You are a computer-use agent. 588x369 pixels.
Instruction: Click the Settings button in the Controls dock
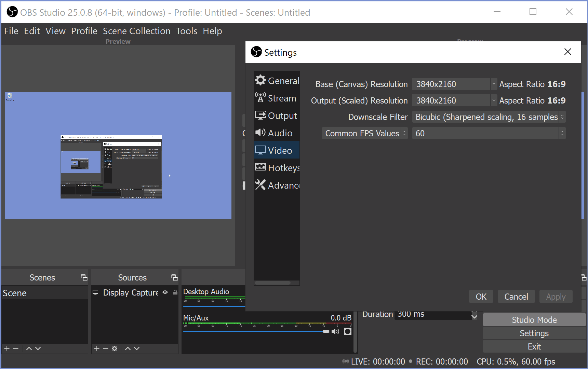point(534,333)
